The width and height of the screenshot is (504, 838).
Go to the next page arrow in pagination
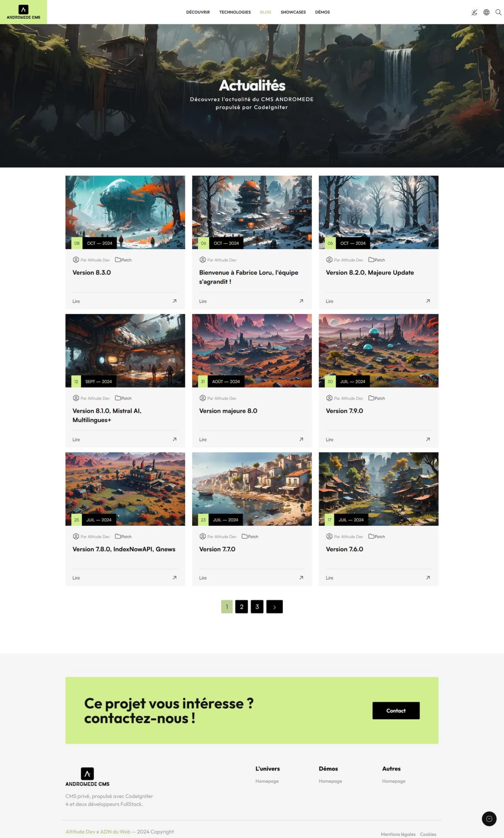coord(274,606)
